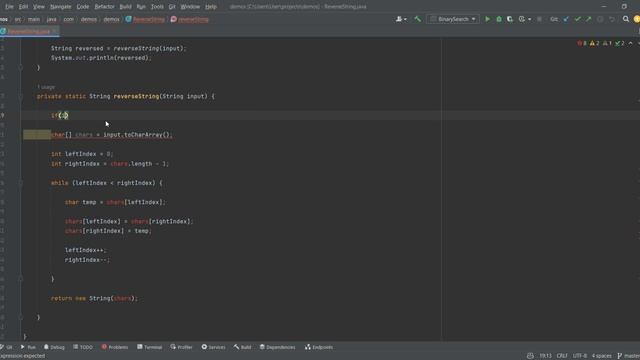
Task: Open the Git tool window button
Action: pyautogui.click(x=7, y=347)
